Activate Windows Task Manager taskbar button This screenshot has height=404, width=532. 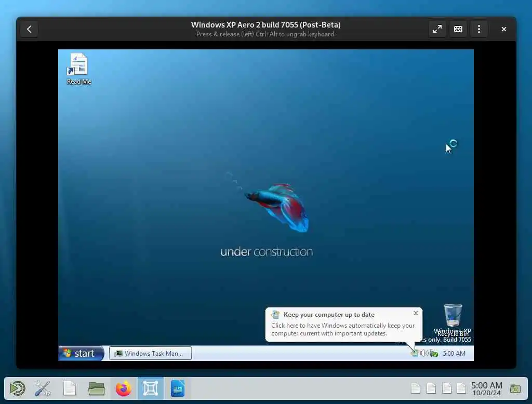coord(150,354)
